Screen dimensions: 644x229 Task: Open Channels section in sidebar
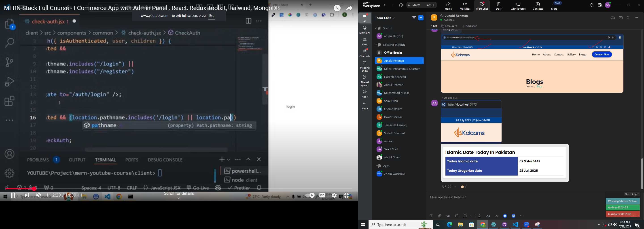pos(365,53)
